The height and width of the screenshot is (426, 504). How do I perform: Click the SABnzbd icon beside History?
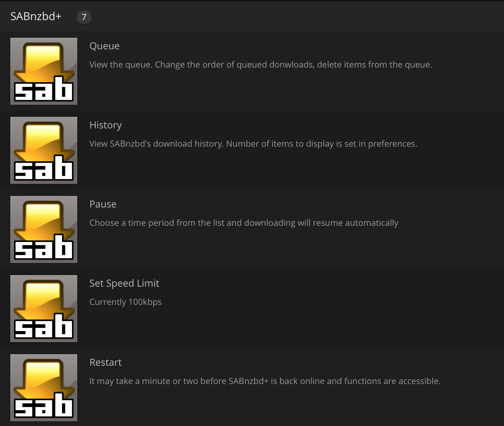[x=44, y=150]
